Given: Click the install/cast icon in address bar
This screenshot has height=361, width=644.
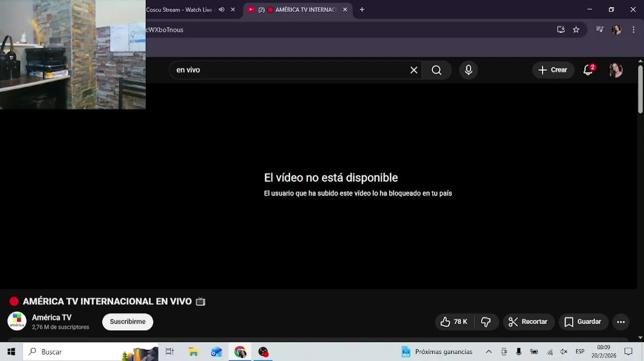Looking at the screenshot, I should [561, 30].
